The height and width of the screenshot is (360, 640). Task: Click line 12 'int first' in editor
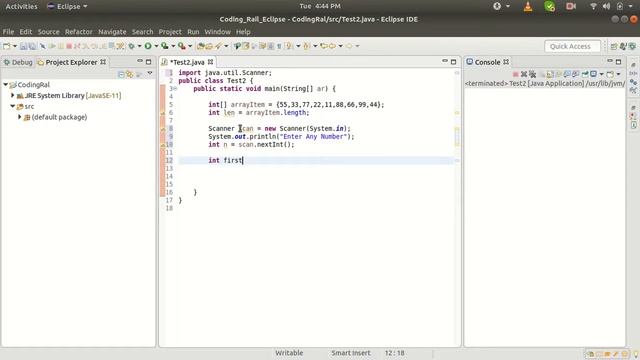[225, 160]
